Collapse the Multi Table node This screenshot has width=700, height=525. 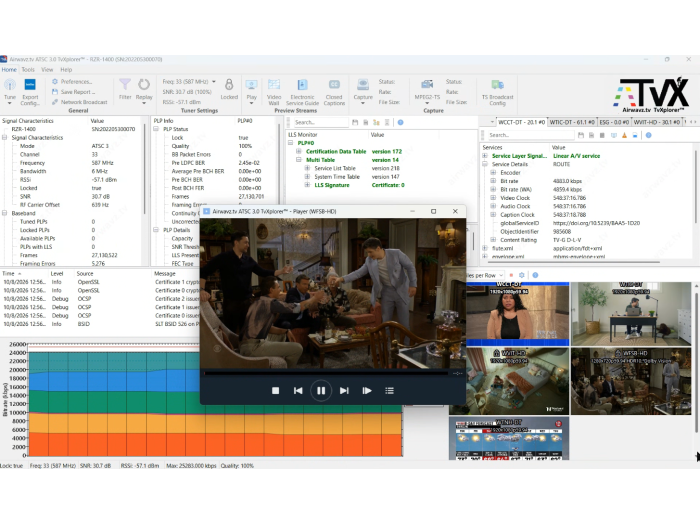[299, 160]
